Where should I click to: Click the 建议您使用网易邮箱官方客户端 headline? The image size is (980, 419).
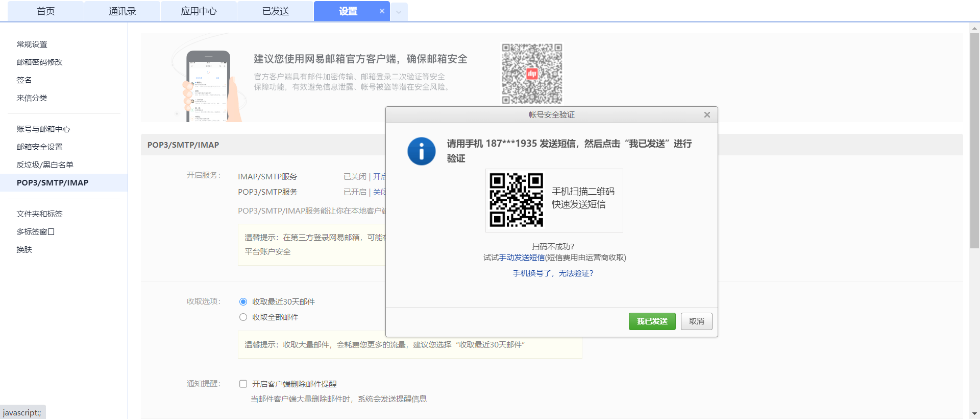pyautogui.click(x=361, y=59)
